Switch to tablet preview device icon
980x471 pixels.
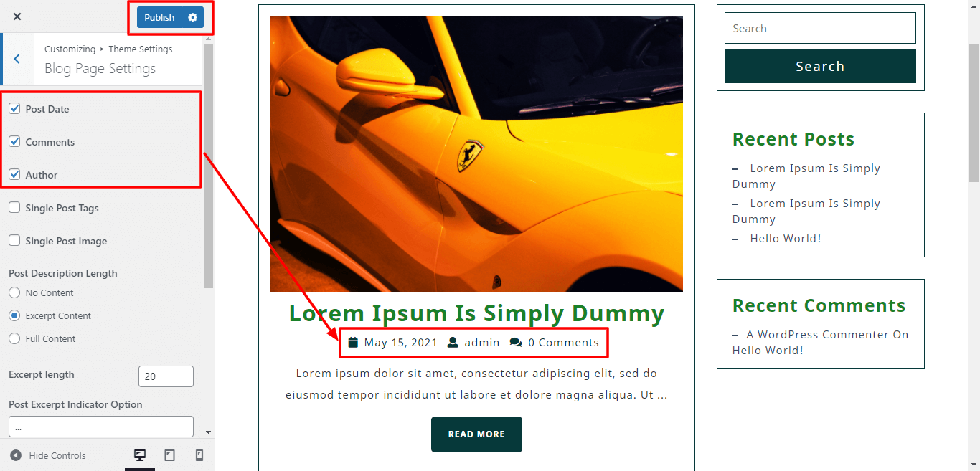coord(170,455)
